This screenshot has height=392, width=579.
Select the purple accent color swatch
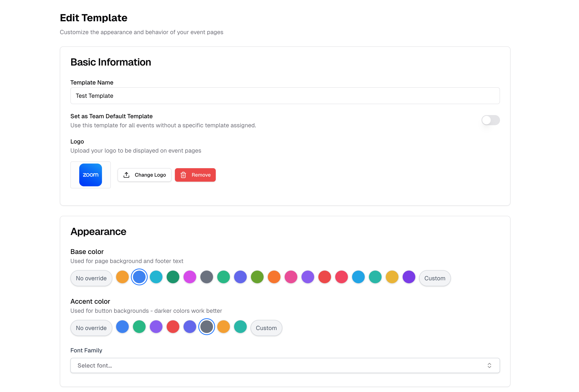point(156,326)
